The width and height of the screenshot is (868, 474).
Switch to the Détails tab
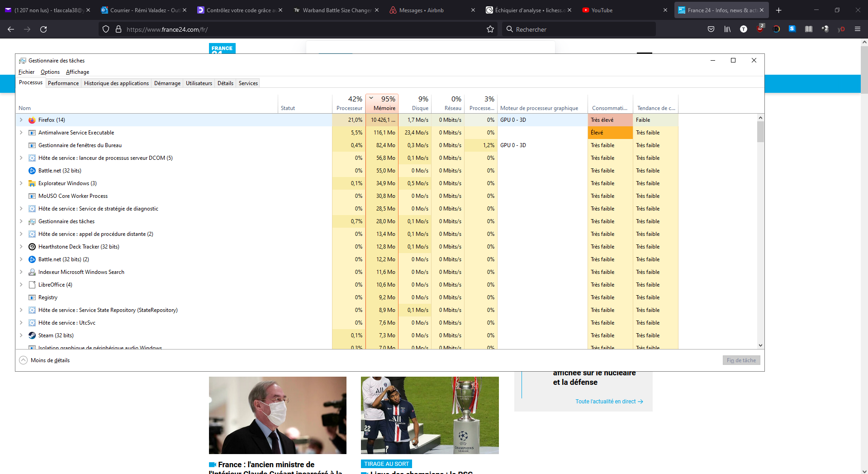coord(225,83)
